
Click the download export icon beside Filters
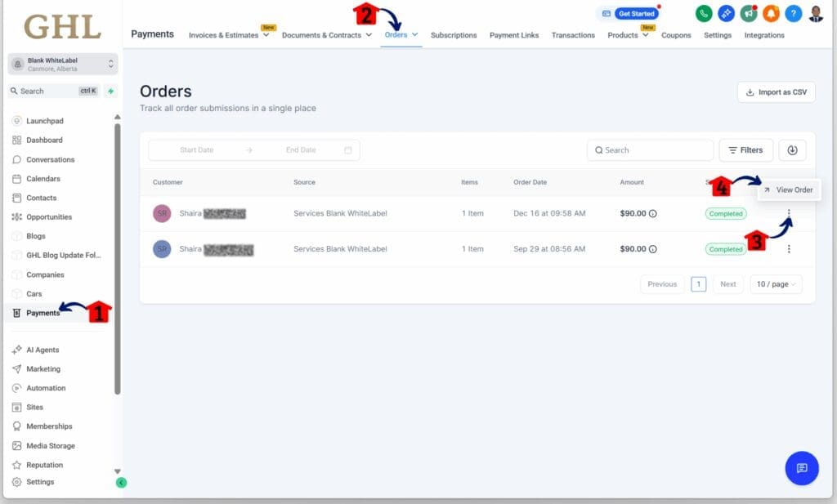coord(792,150)
